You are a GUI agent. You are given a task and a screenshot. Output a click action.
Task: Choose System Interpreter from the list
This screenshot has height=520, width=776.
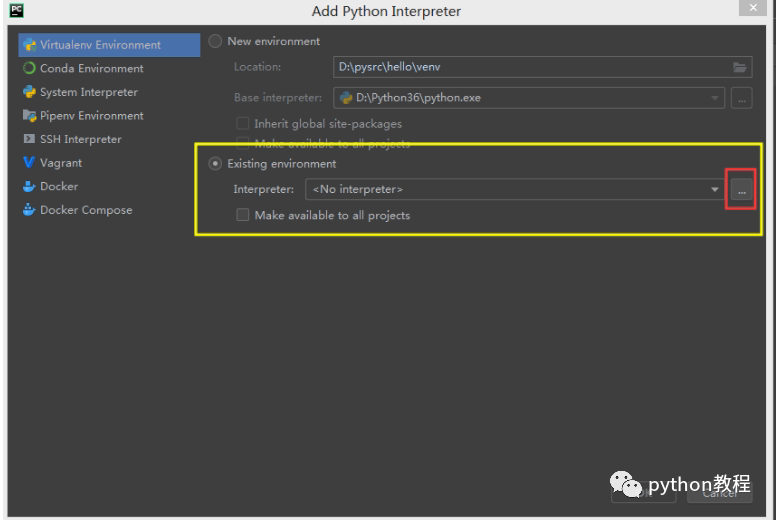(89, 92)
